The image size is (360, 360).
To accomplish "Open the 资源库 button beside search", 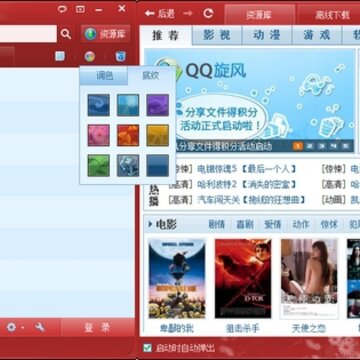I will click(105, 34).
